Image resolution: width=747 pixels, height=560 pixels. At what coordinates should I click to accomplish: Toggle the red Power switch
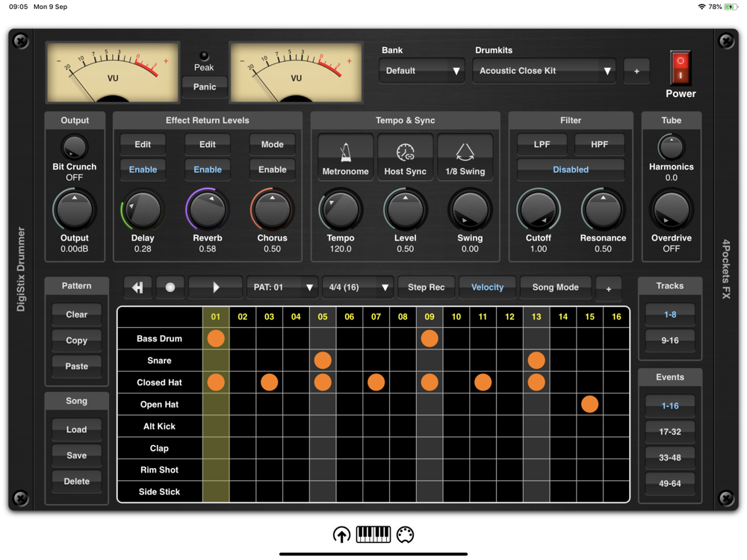click(681, 68)
